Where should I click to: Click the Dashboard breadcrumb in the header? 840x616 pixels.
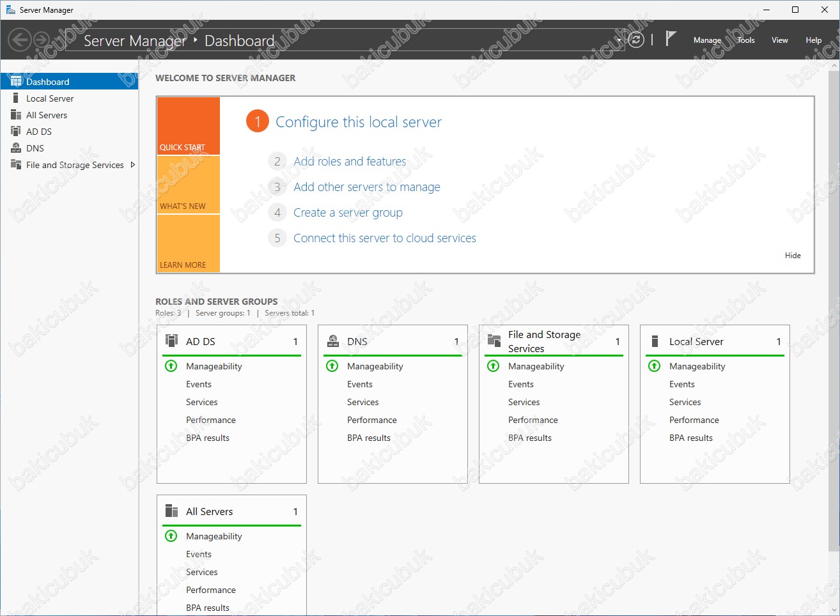(240, 41)
